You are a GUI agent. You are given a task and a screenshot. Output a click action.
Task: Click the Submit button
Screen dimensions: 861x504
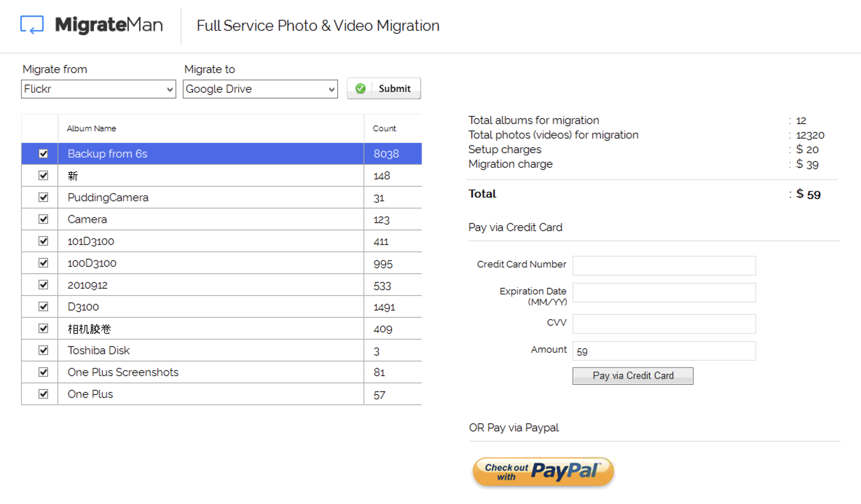384,89
